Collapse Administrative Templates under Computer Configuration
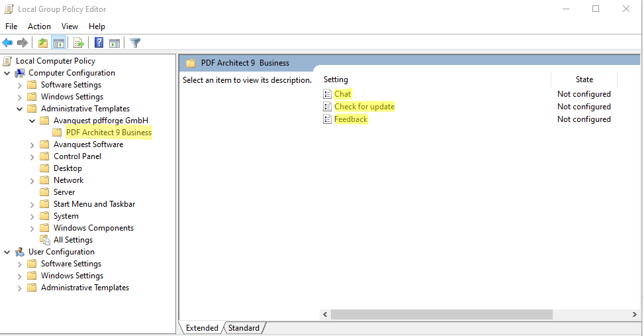 [19, 109]
